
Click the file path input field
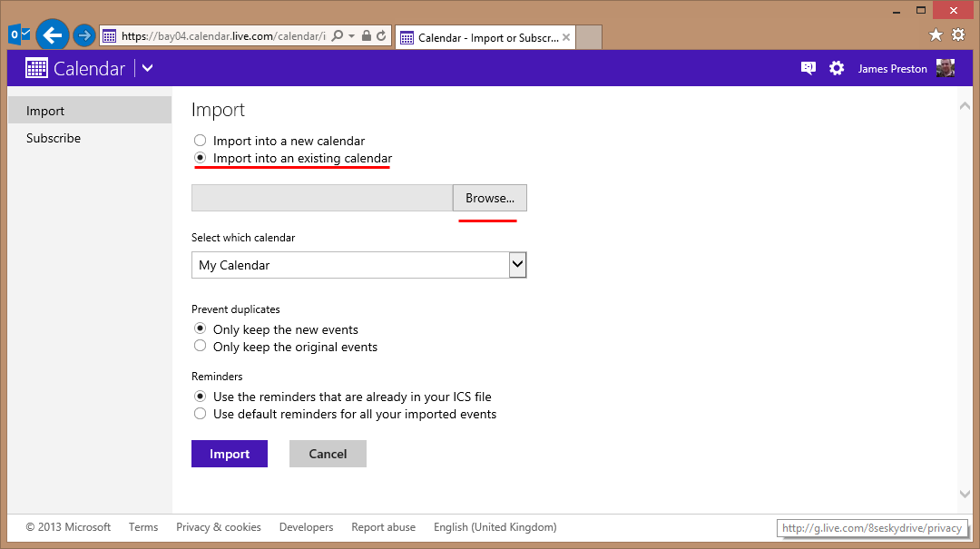tap(322, 198)
